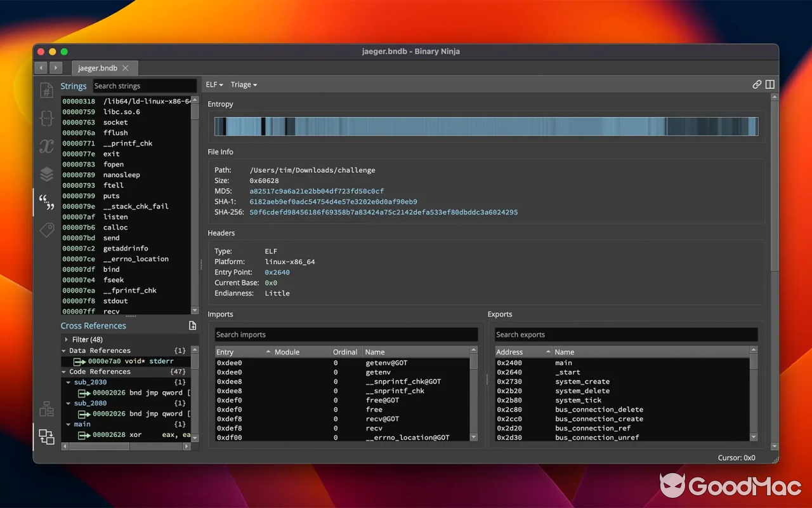Select the Variables panel x icon
812x508 pixels.
(46, 146)
